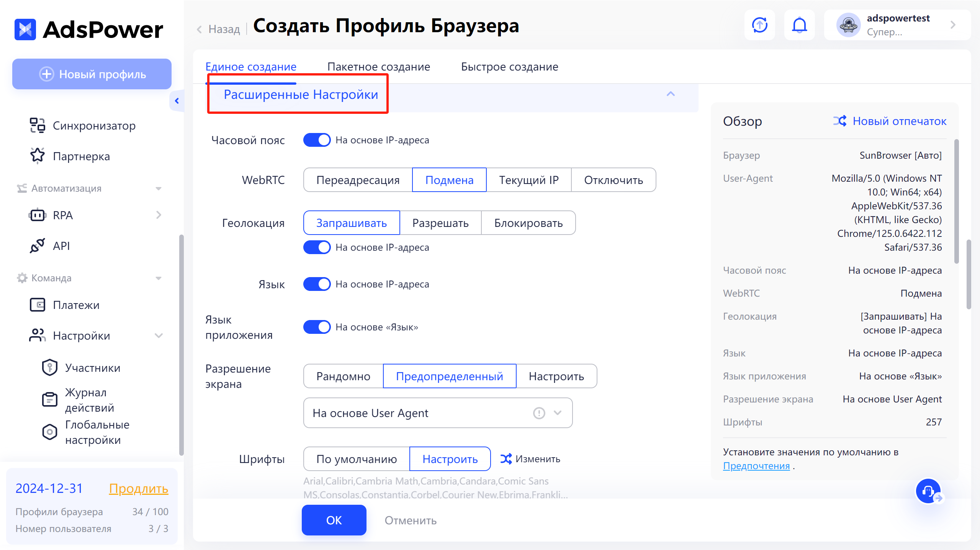Select Разрешение экрана Настроить option
This screenshot has height=550, width=980.
(556, 376)
